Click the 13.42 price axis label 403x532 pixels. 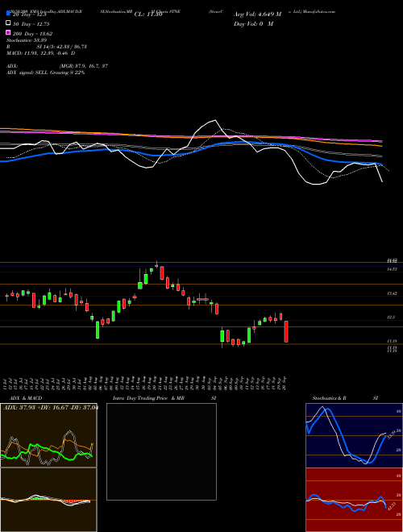point(393,293)
